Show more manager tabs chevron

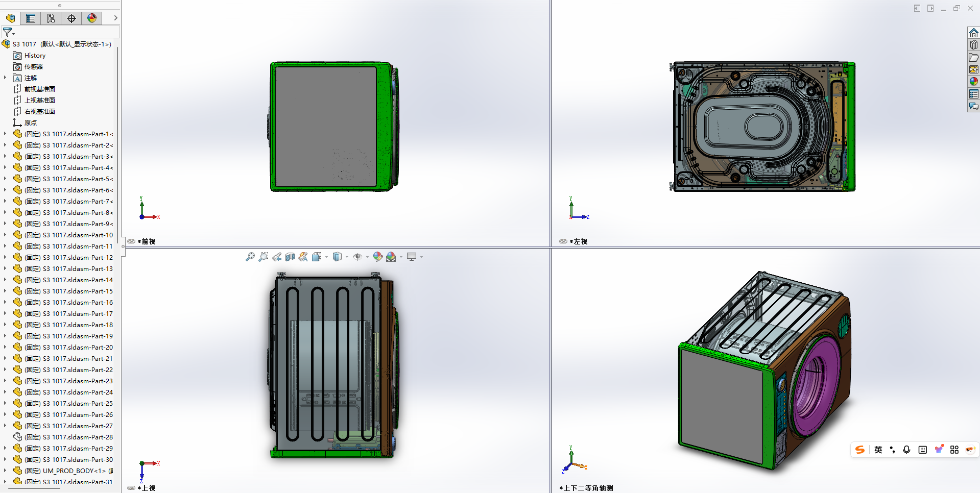pos(115,18)
